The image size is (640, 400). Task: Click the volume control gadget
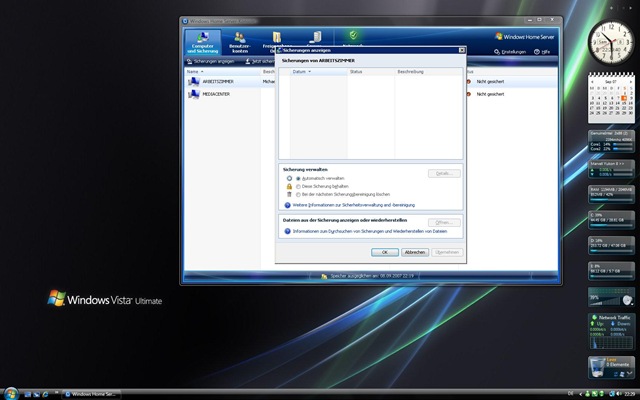pos(611,298)
